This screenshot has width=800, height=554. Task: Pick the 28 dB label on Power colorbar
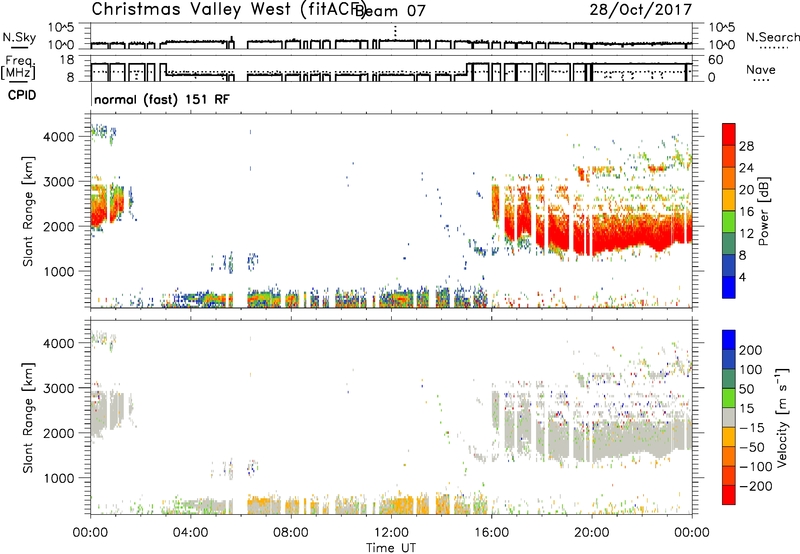coord(746,146)
